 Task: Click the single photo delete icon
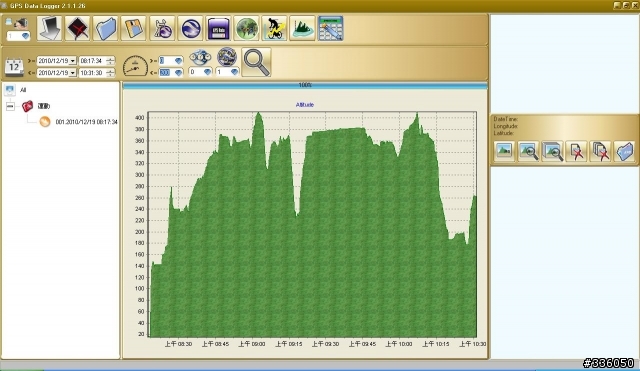tap(577, 151)
